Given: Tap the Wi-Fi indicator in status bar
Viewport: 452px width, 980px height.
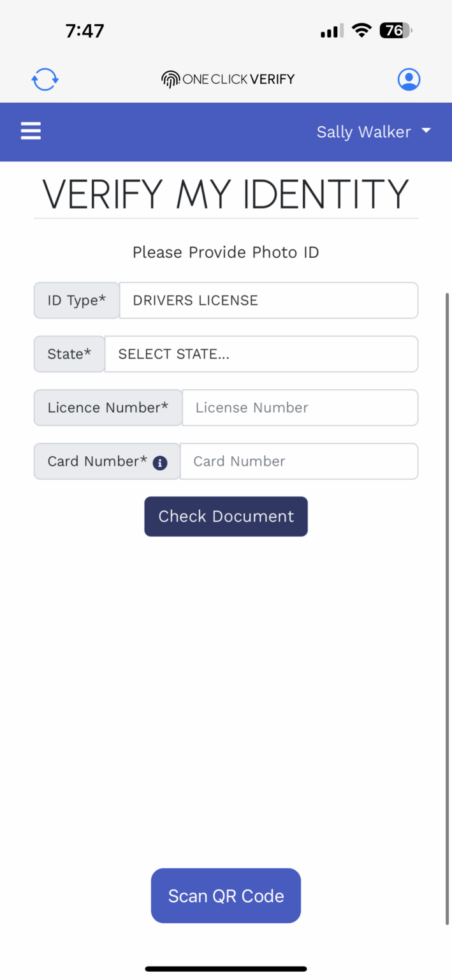Looking at the screenshot, I should pos(361,29).
